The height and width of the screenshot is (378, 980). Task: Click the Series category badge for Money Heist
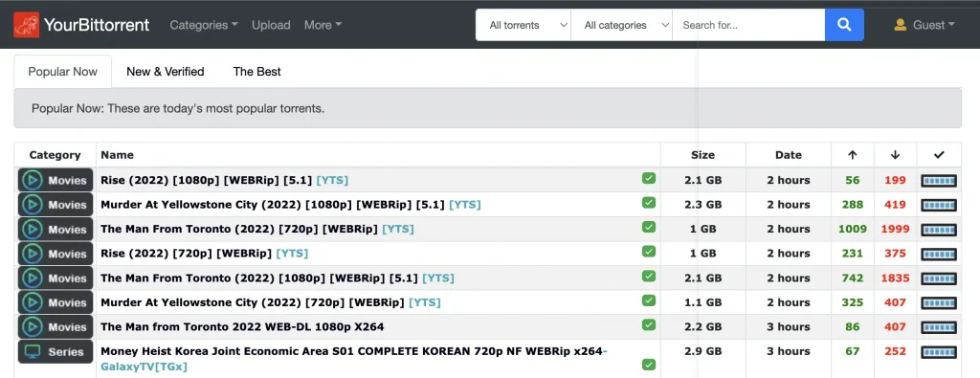[56, 352]
